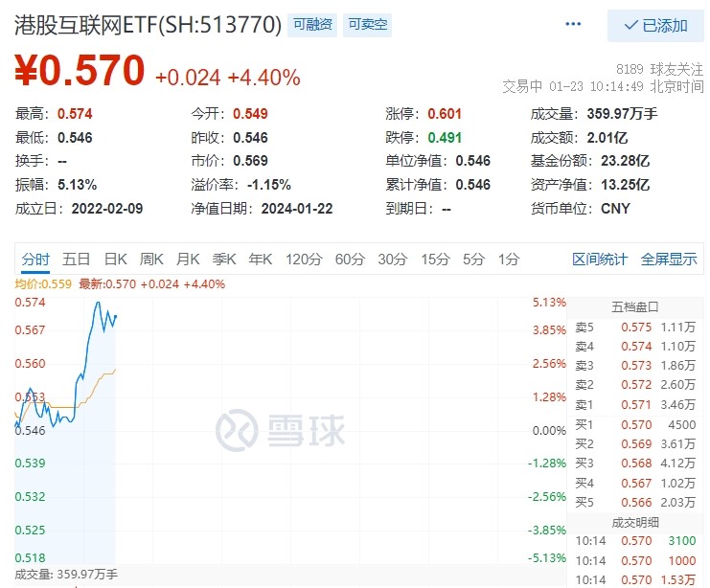Image resolution: width=710 pixels, height=588 pixels.
Task: Open the 日K candlestick tab
Action: point(116,259)
